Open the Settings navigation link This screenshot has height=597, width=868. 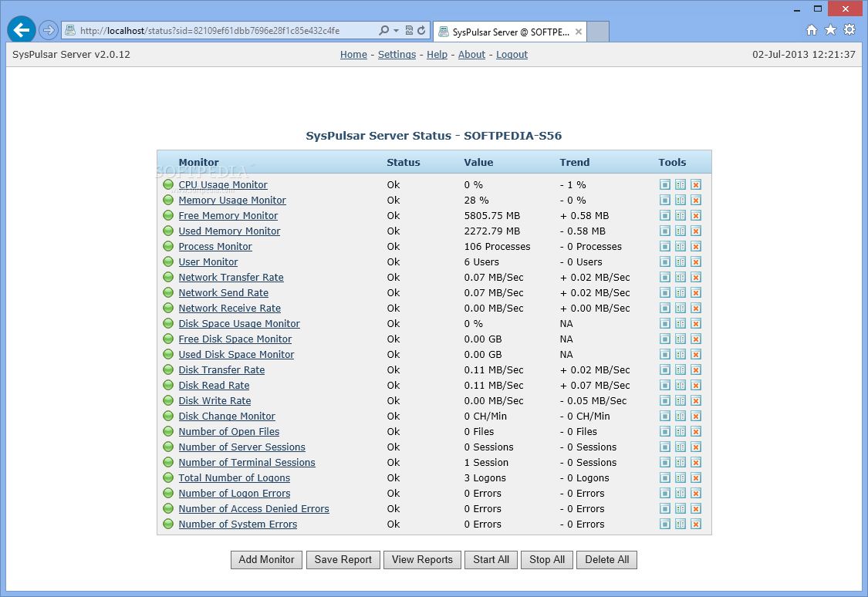(397, 55)
